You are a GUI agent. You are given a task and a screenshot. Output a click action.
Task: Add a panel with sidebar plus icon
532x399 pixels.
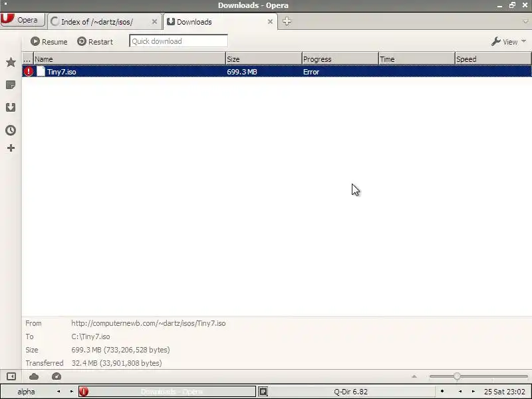click(11, 148)
